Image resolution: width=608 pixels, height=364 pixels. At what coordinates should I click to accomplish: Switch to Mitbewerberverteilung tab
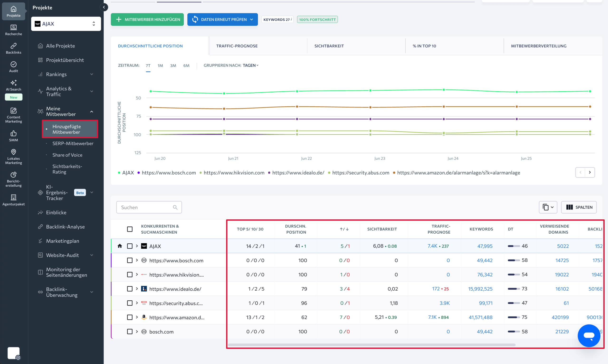(x=553, y=46)
